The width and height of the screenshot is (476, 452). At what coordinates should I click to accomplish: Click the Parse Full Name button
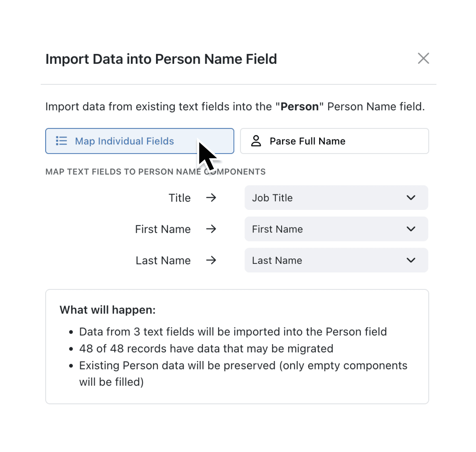coord(334,141)
